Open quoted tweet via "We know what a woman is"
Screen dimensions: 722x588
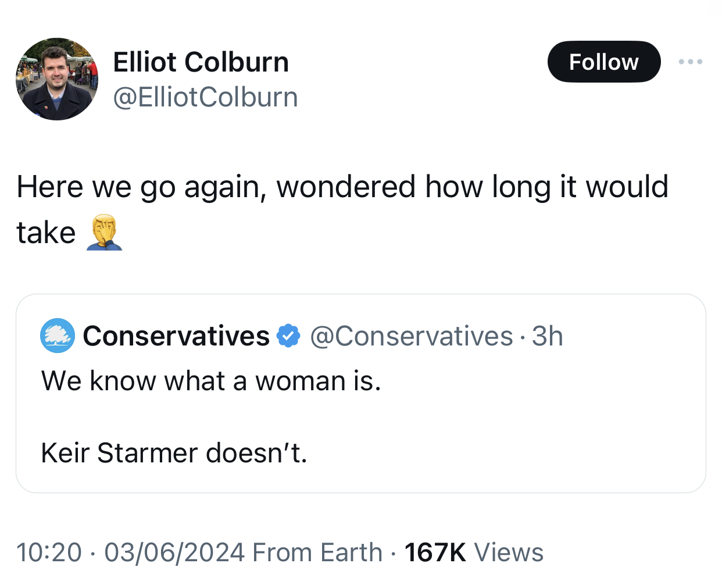click(211, 381)
